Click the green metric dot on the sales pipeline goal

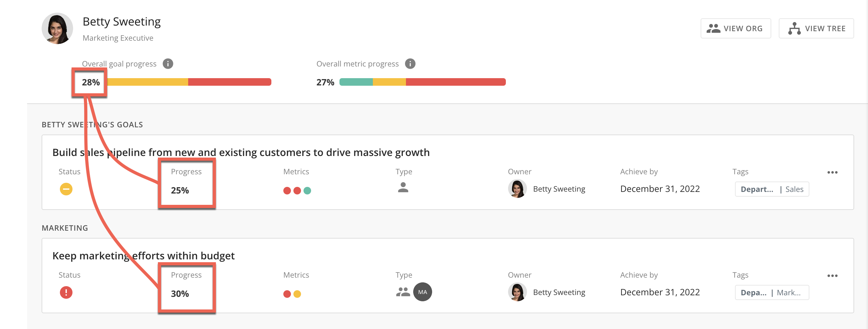tap(307, 190)
